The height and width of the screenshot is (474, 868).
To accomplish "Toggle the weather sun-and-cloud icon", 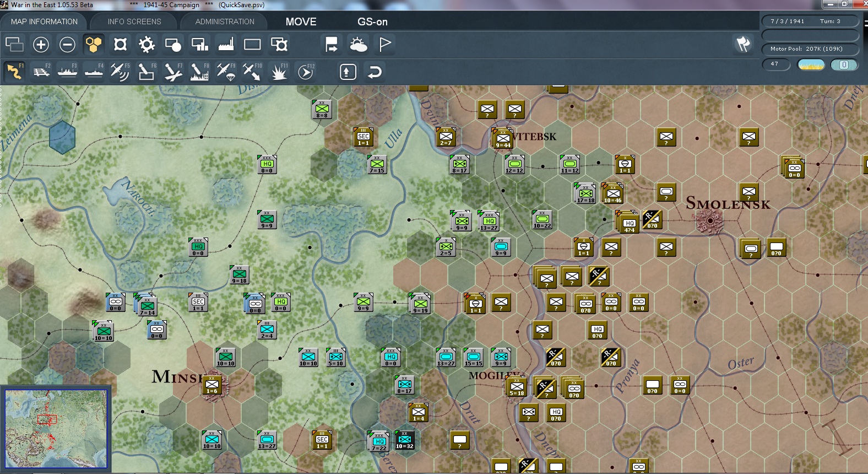I will tap(358, 44).
